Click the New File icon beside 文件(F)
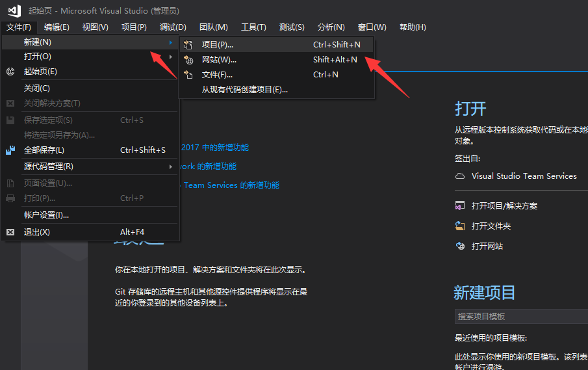588x370 pixels. (188, 75)
